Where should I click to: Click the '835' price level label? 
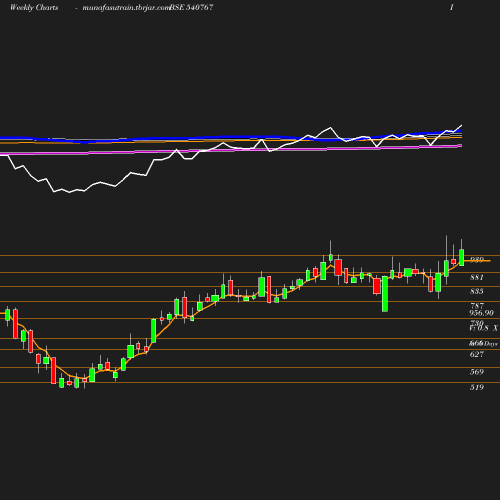[x=477, y=291]
